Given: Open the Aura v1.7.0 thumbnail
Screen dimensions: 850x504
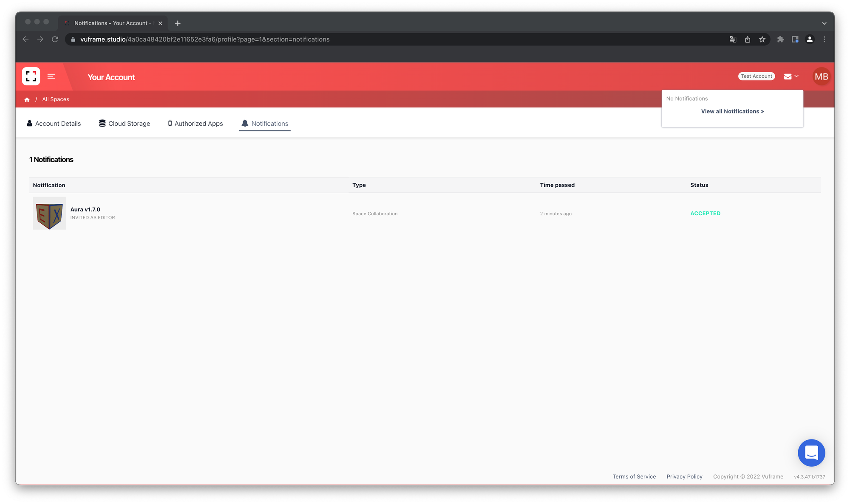Looking at the screenshot, I should pyautogui.click(x=49, y=213).
